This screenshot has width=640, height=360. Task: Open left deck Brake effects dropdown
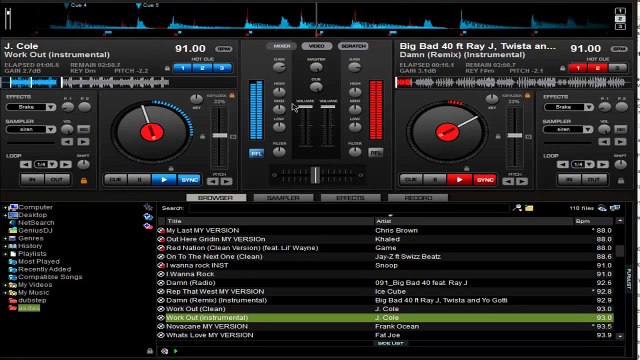(x=51, y=107)
